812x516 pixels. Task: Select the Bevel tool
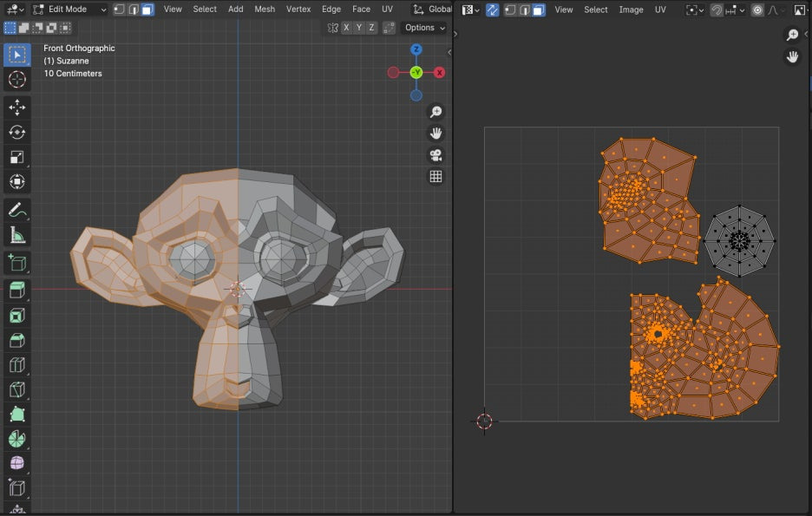pyautogui.click(x=17, y=340)
